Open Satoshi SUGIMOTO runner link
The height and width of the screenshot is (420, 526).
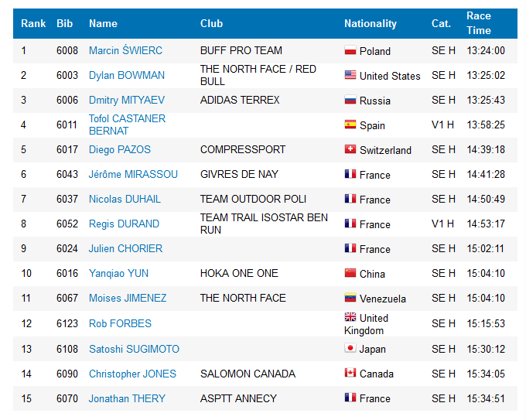134,349
